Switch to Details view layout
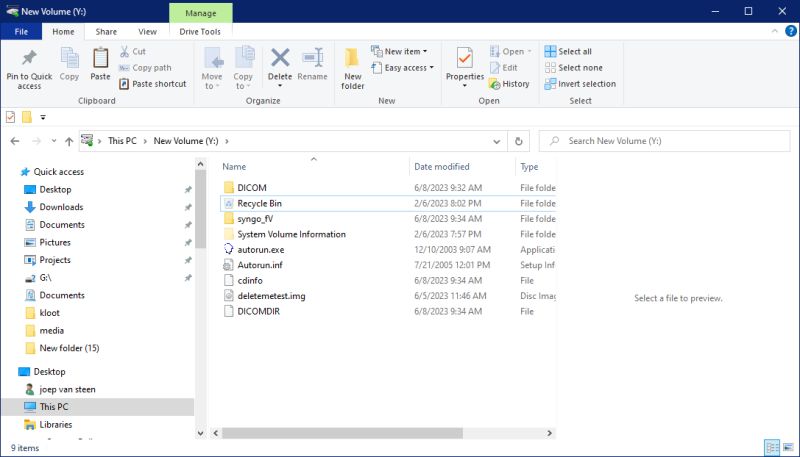800x457 pixels. [x=772, y=448]
